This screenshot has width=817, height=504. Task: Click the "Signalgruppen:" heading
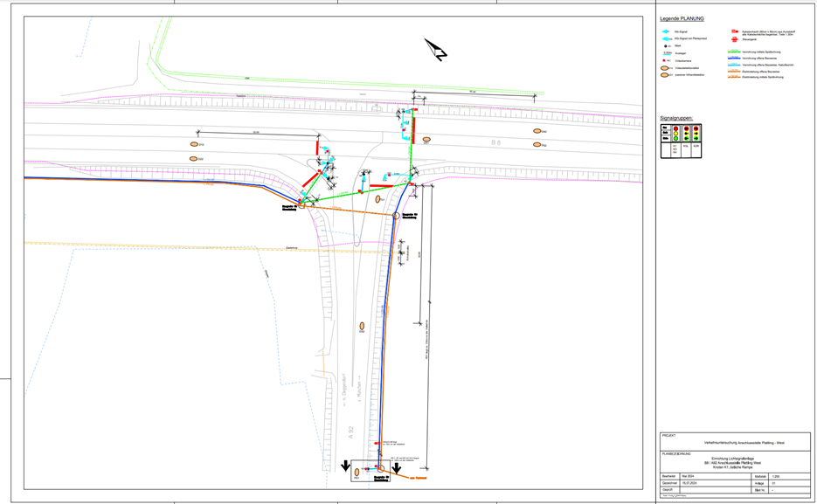(678, 116)
